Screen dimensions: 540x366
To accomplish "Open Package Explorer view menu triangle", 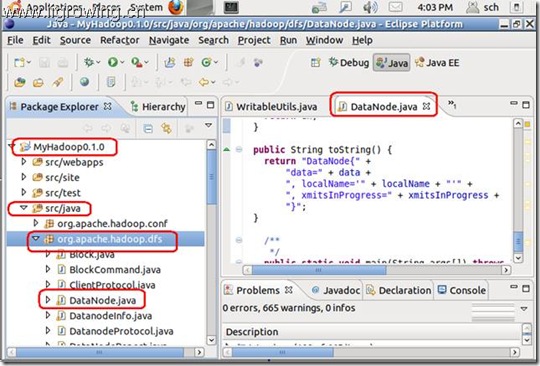I will pyautogui.click(x=208, y=125).
